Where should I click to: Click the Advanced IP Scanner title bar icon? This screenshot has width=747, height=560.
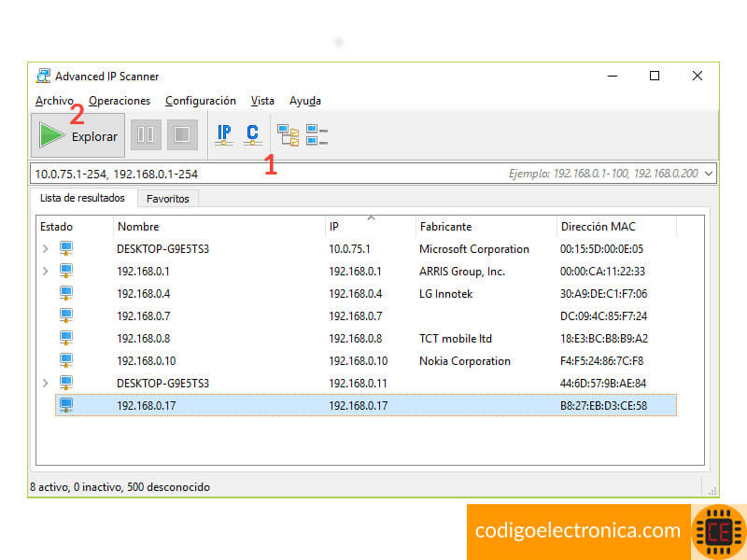pos(43,77)
